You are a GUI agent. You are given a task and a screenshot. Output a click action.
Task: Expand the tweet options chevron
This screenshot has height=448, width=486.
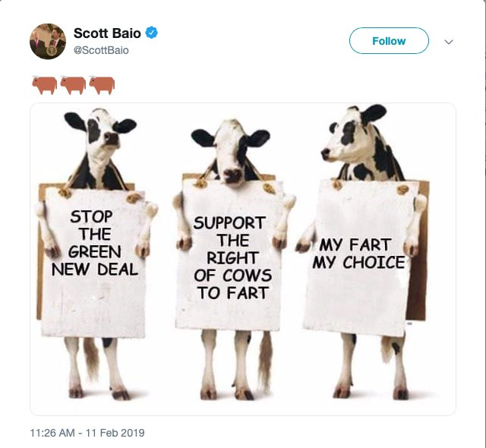click(449, 42)
